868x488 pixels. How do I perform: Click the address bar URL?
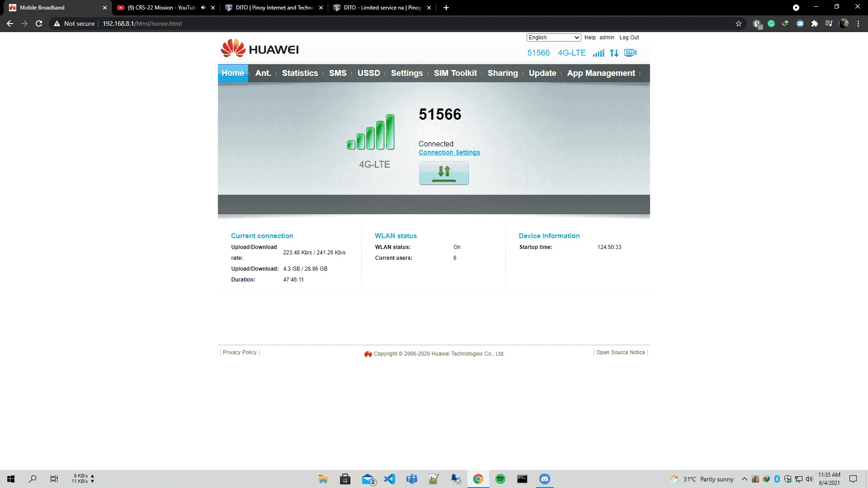[142, 23]
